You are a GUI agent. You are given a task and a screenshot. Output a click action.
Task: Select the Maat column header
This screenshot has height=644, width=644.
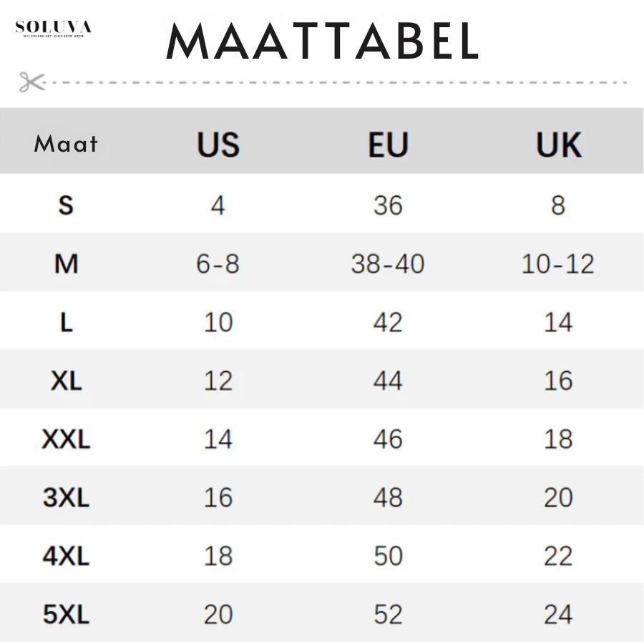pos(66,144)
